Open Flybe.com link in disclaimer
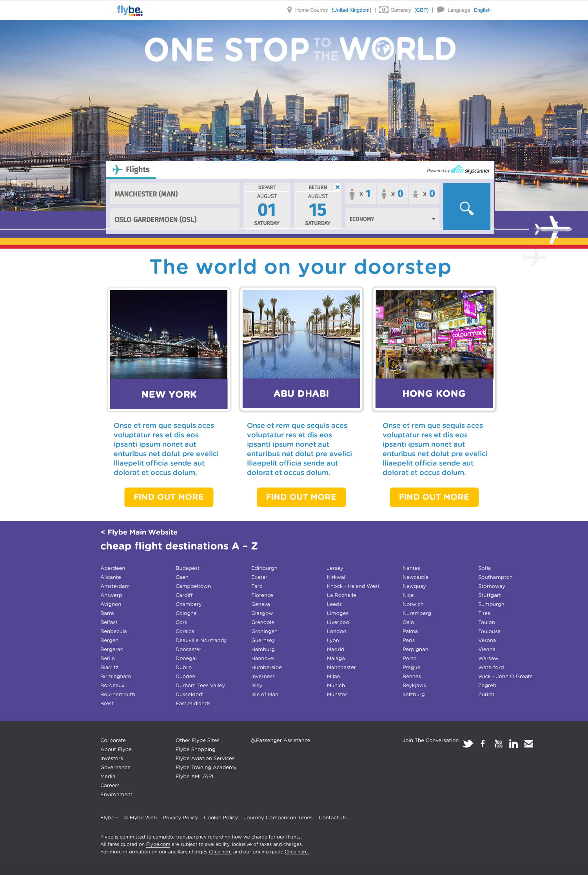Image resolution: width=588 pixels, height=875 pixels. 158,844
